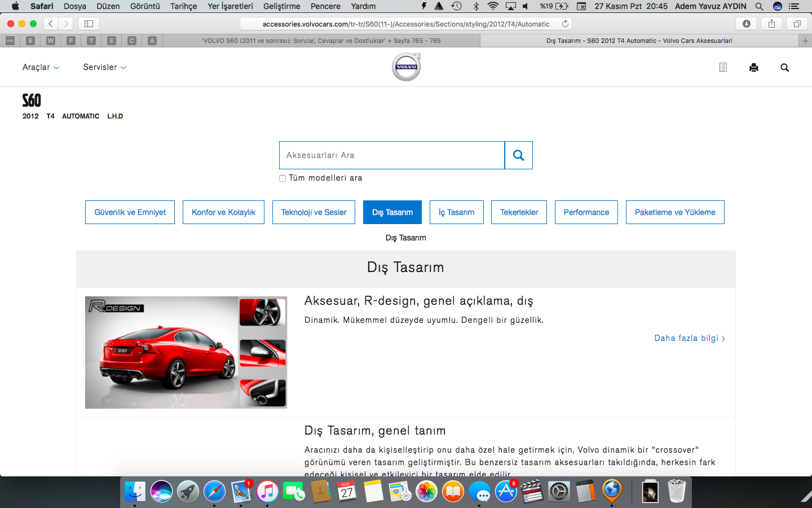The image size is (812, 508).
Task: Go forward with Safari forward arrow
Action: pos(66,24)
